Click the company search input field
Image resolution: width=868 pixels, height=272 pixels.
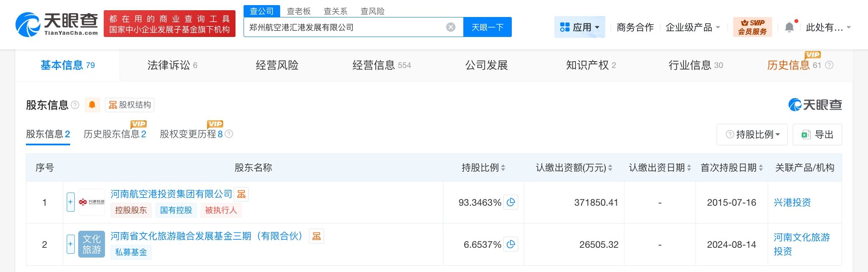click(x=344, y=27)
